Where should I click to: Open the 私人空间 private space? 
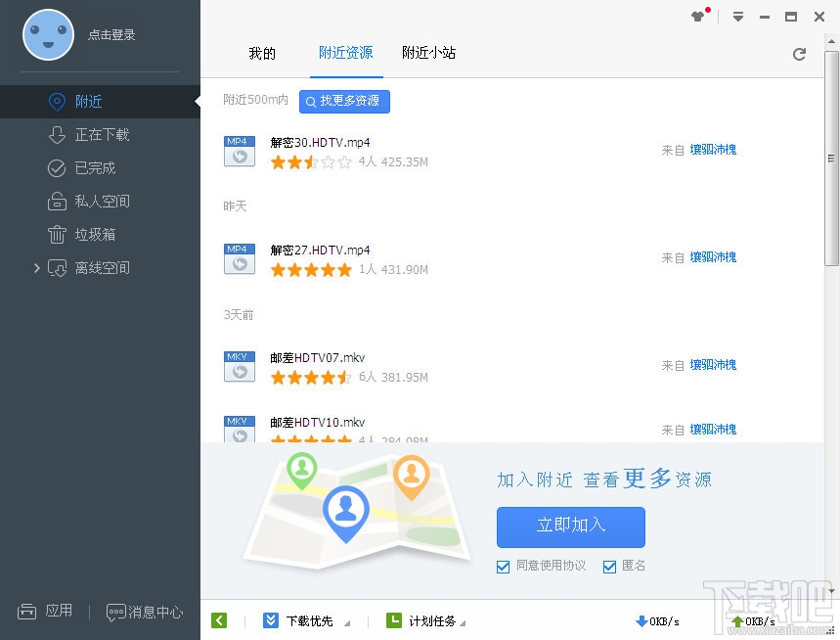coord(57,201)
